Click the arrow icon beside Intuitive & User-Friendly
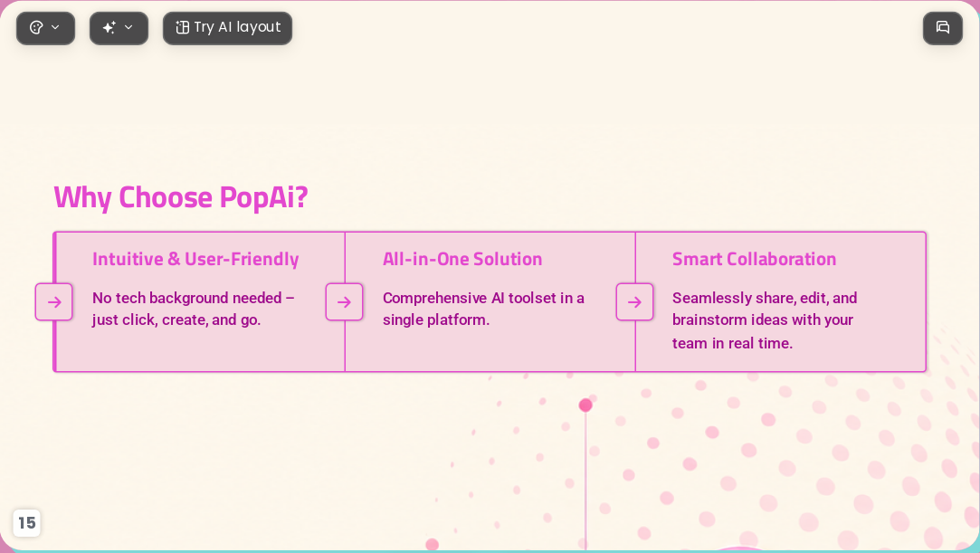The height and width of the screenshot is (553, 980). click(53, 301)
